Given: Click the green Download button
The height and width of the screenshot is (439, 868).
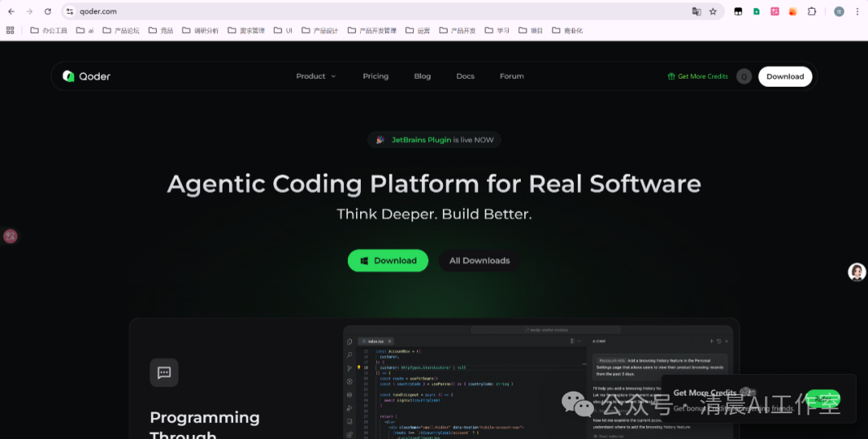Looking at the screenshot, I should click(387, 261).
